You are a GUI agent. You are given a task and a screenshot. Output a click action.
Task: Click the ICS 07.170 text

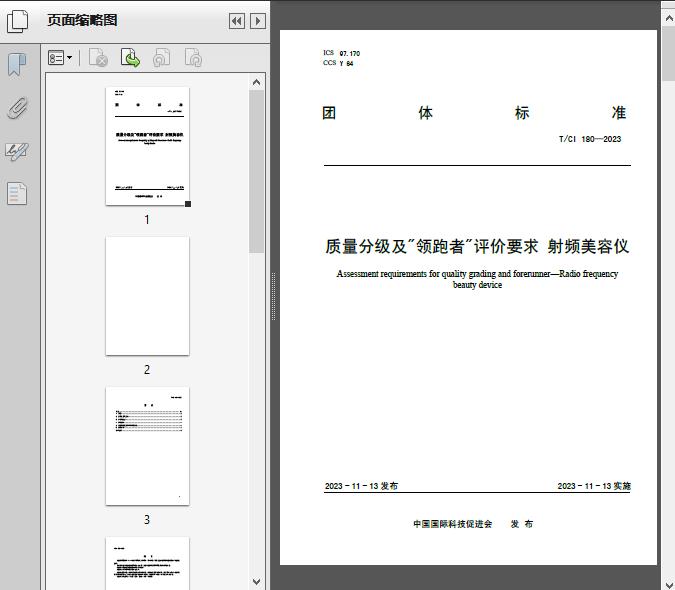coord(341,53)
